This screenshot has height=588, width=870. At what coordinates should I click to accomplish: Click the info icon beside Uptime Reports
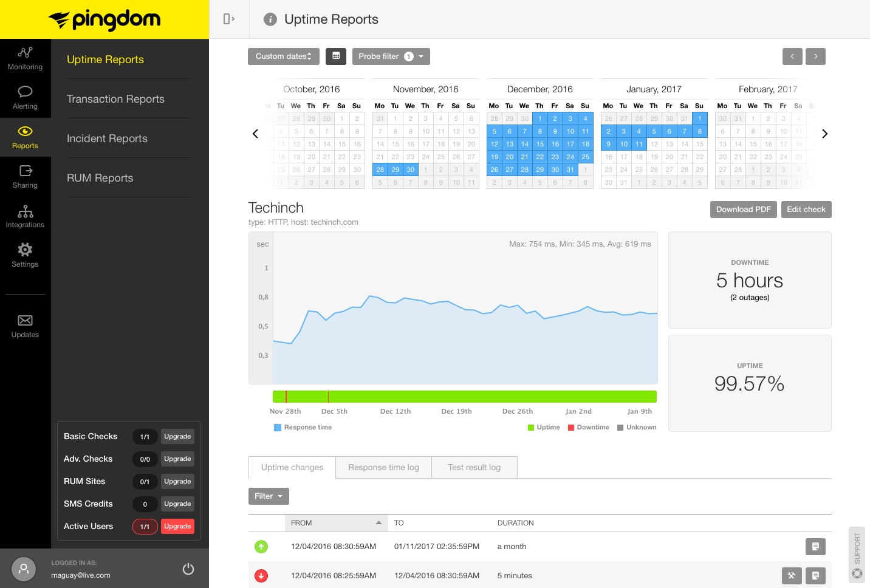point(270,19)
